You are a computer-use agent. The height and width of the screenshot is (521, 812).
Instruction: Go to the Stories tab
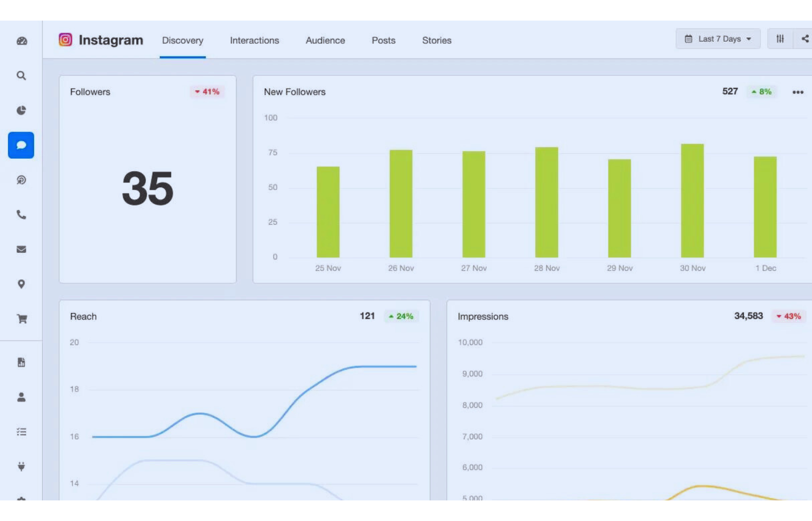(436, 41)
